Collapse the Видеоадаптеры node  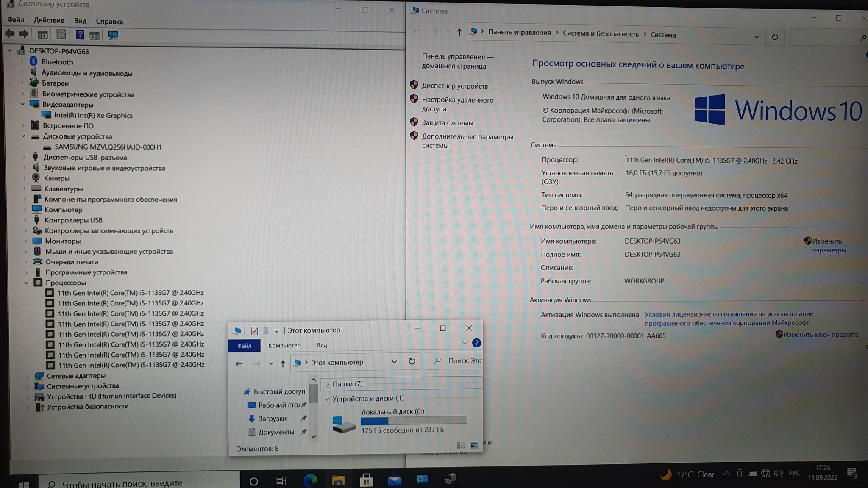pyautogui.click(x=23, y=104)
